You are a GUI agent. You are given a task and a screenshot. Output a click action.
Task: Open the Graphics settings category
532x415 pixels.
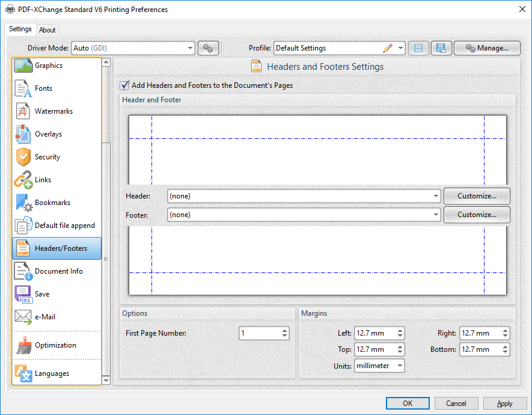[x=57, y=66]
